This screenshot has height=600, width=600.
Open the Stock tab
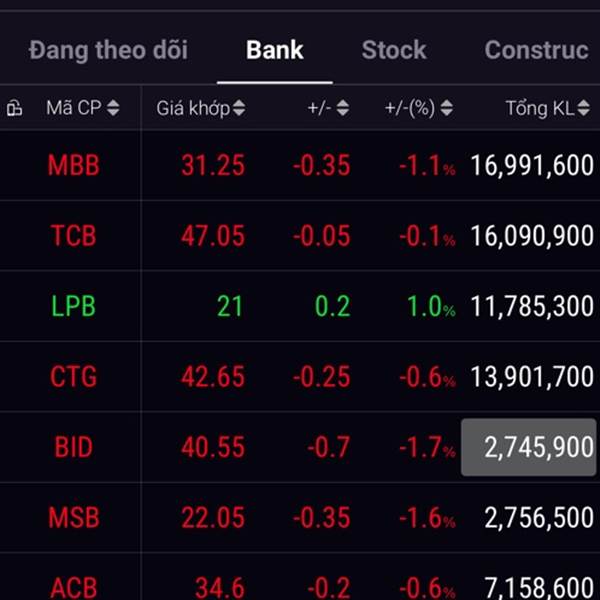click(394, 50)
